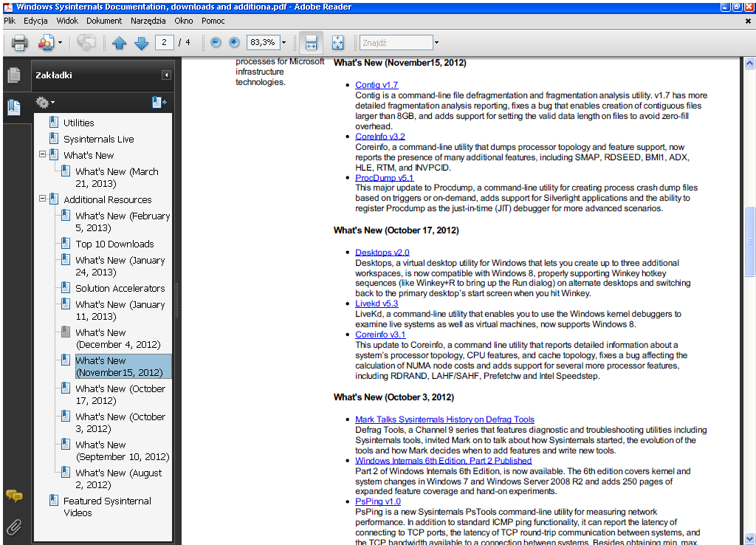
Task: Select the Solution Accelerators bookmark
Action: 120,289
